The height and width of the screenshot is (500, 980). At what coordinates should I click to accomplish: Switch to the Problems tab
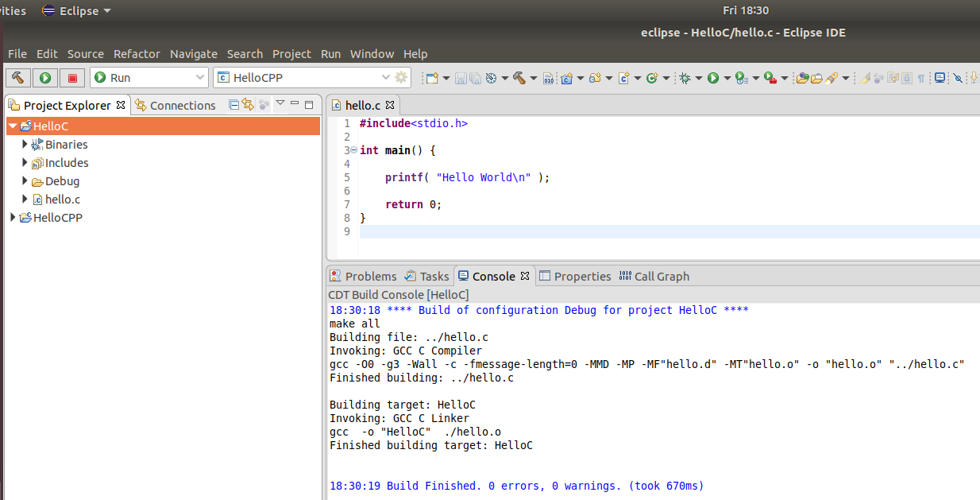(x=363, y=276)
